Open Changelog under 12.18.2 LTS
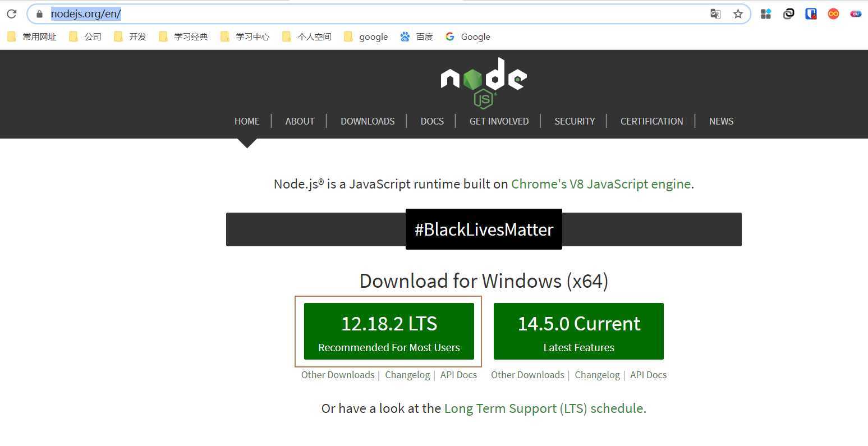Viewport: 868px width, 446px height. (407, 375)
